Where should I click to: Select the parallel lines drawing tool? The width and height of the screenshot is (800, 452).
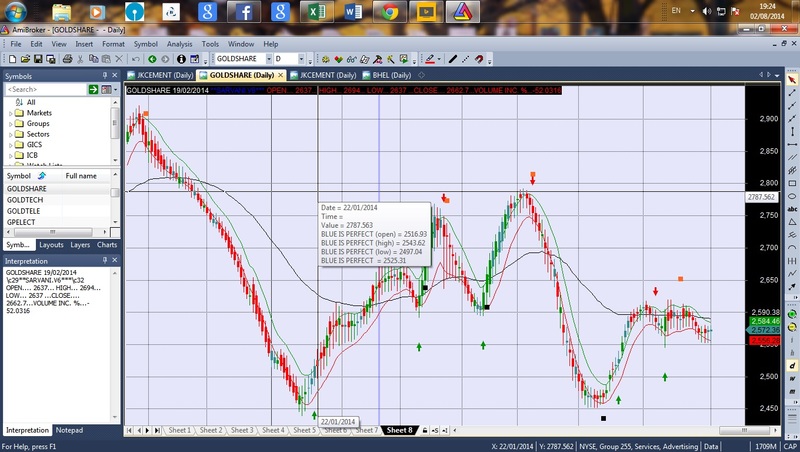792,157
